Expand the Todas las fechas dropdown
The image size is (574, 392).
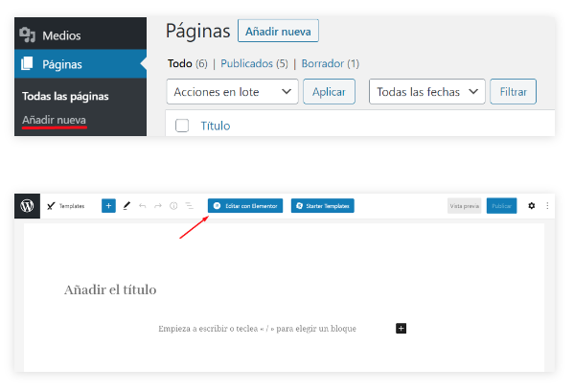click(427, 91)
